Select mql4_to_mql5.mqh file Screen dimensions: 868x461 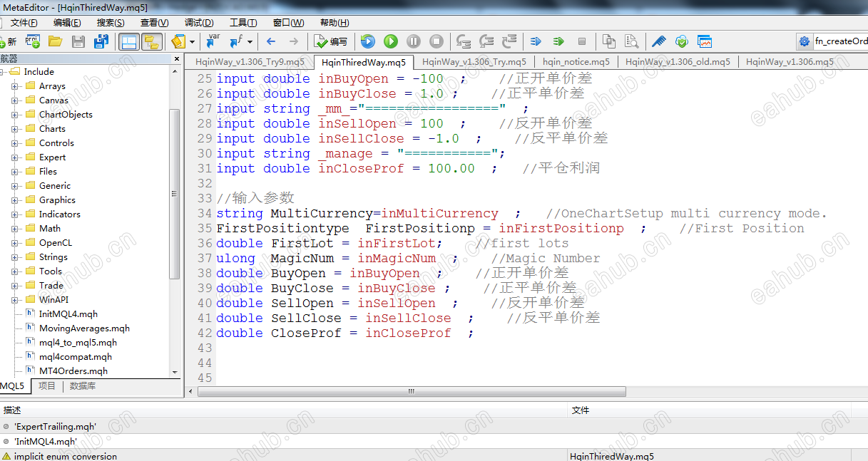pos(78,343)
